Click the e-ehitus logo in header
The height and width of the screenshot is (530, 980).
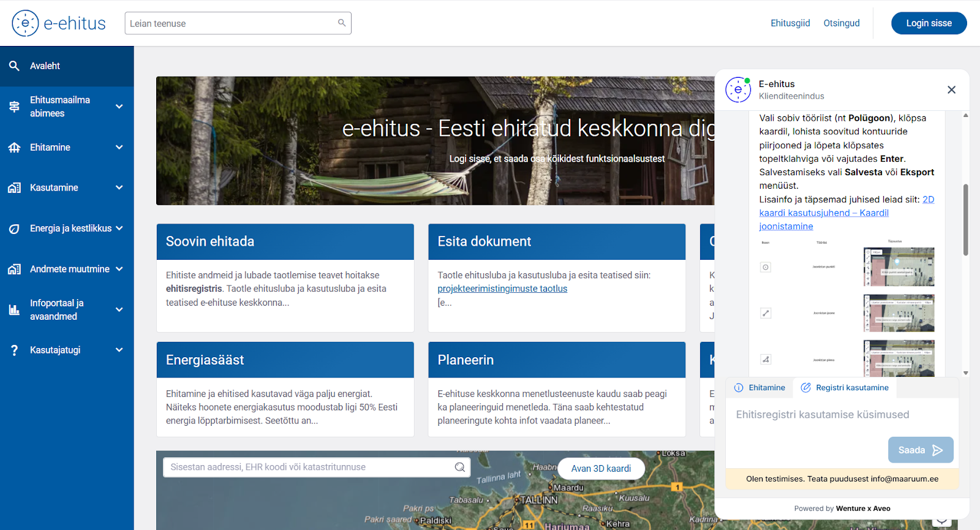(59, 23)
